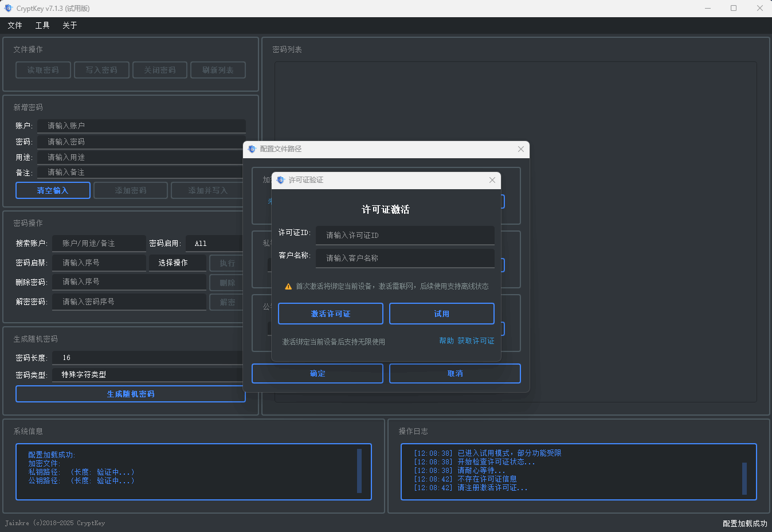The image size is (772, 532).
Task: Open the 密码类型 特殊字符类型 dropdown
Action: point(149,374)
